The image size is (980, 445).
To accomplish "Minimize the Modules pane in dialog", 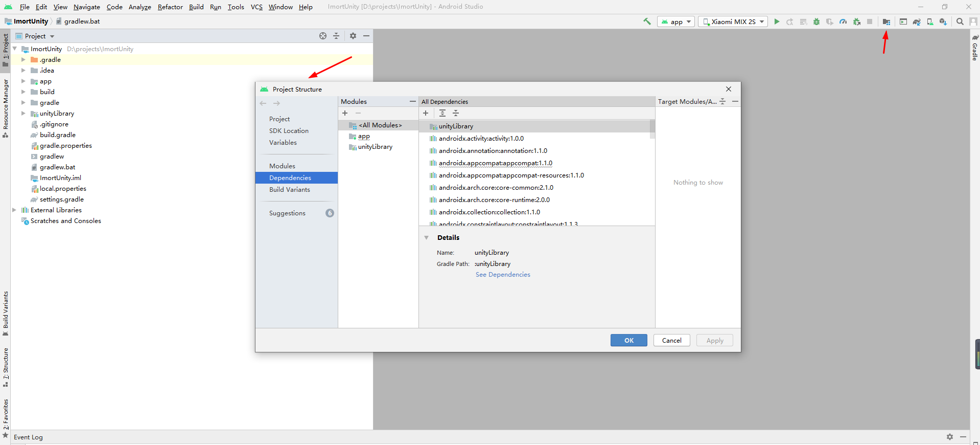I will 413,101.
